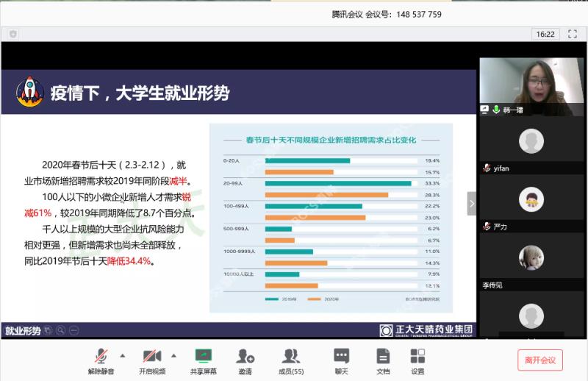
Task: Expand video options arrow beside 开启视频
Action: 173,355
